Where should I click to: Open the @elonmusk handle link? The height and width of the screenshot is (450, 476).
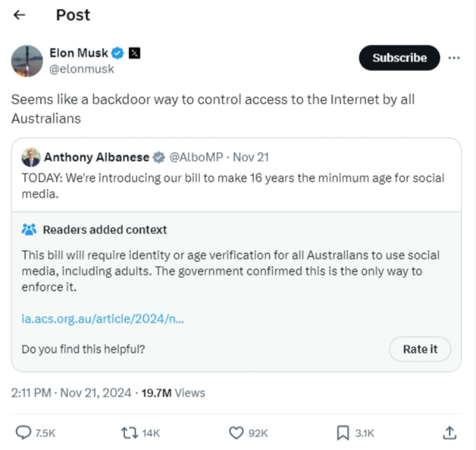(82, 69)
